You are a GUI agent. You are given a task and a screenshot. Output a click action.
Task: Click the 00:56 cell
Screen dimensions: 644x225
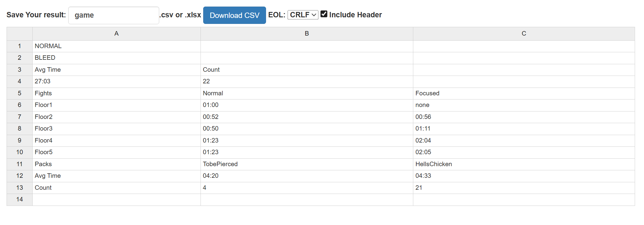point(524,117)
